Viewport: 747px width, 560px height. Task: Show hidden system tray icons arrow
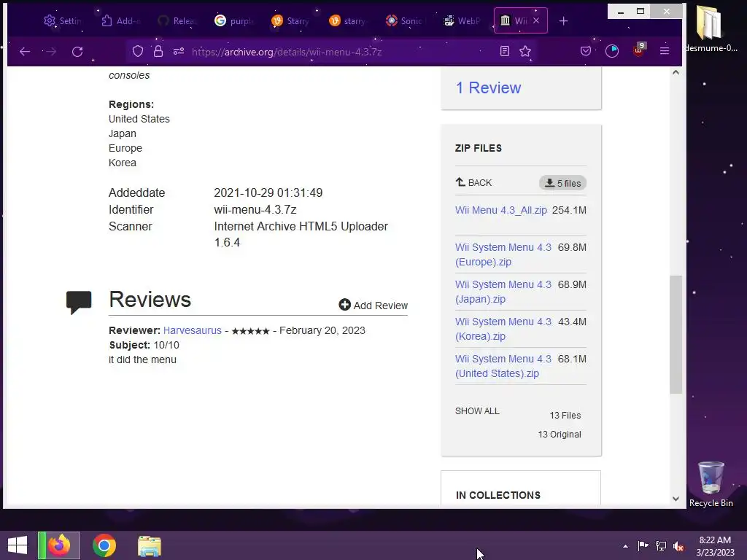(x=625, y=546)
